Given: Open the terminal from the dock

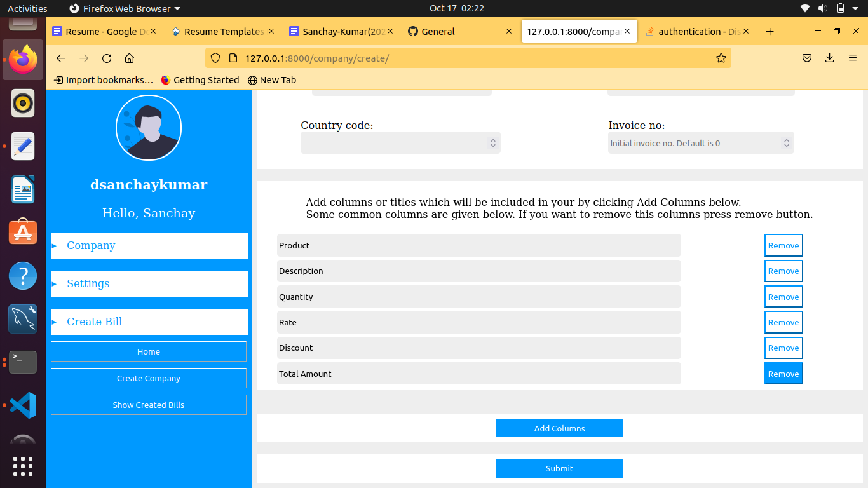Looking at the screenshot, I should pyautogui.click(x=22, y=362).
